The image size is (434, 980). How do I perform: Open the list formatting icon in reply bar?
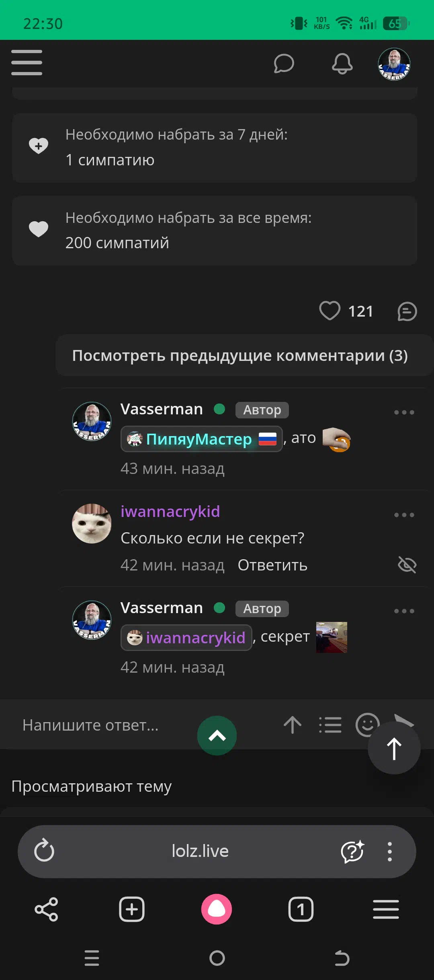click(x=330, y=725)
